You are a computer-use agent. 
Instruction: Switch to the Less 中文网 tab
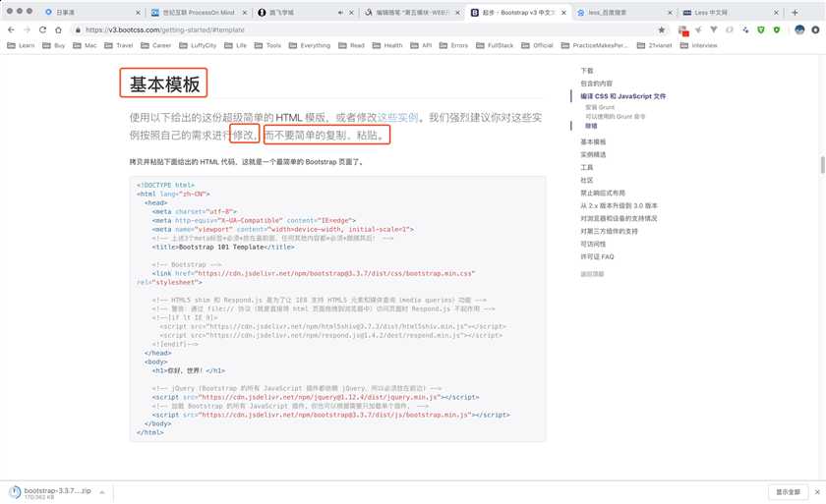pyautogui.click(x=730, y=12)
